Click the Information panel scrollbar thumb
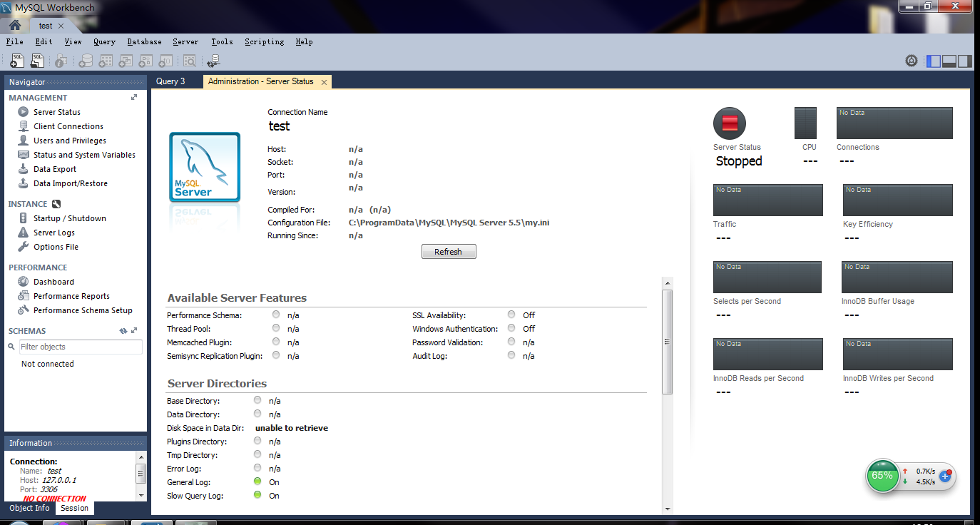This screenshot has height=525, width=980. 141,472
